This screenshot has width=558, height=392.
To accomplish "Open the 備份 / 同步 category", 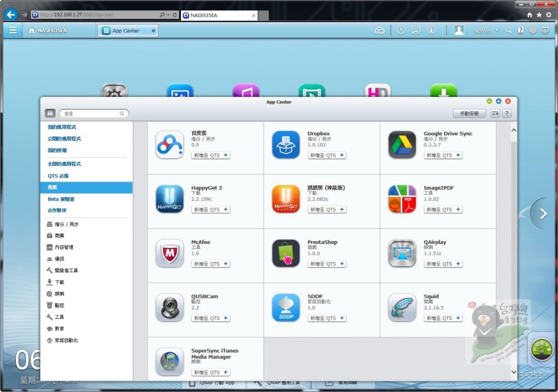I will 63,224.
